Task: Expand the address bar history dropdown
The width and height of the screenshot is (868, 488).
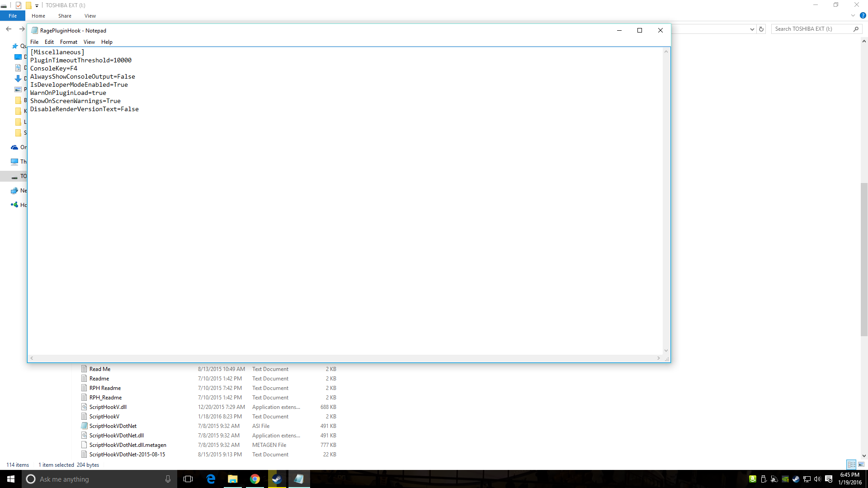Action: (x=752, y=29)
